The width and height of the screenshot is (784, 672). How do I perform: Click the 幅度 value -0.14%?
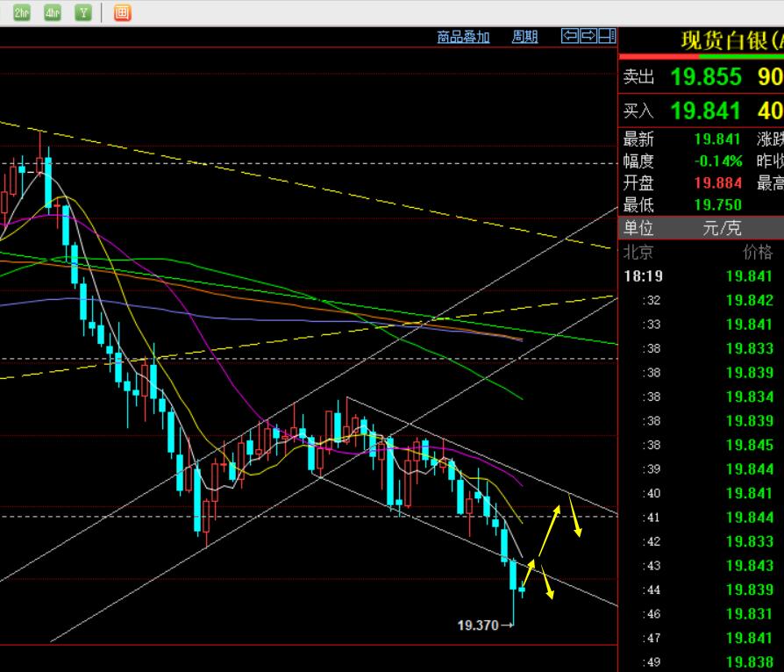pyautogui.click(x=718, y=161)
